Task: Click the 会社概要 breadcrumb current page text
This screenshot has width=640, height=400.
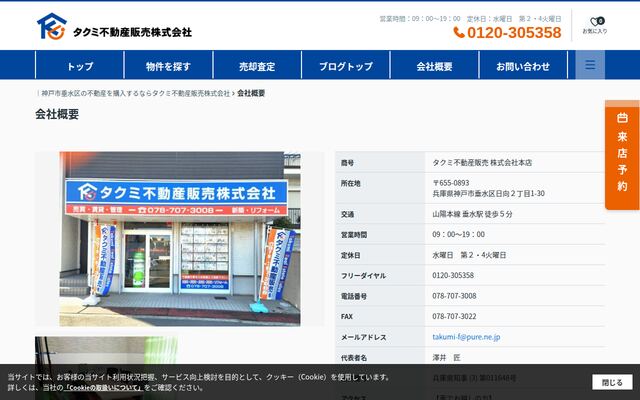Action: point(251,93)
